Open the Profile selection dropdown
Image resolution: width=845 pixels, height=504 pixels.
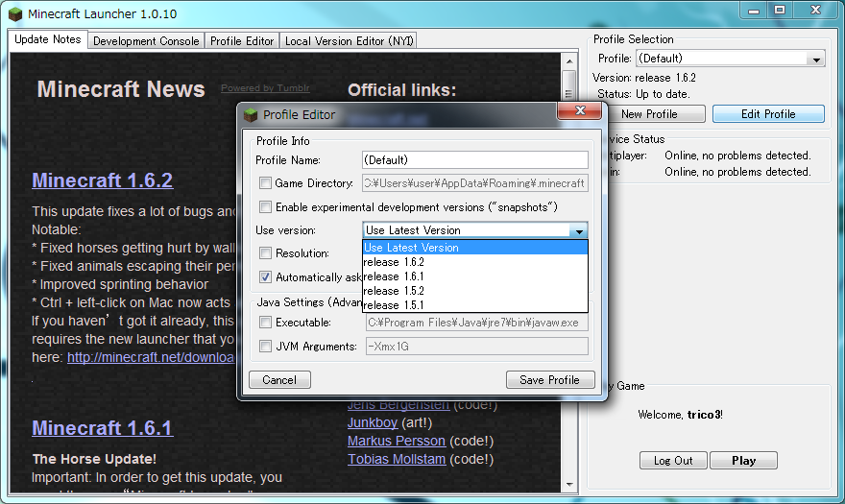click(816, 59)
